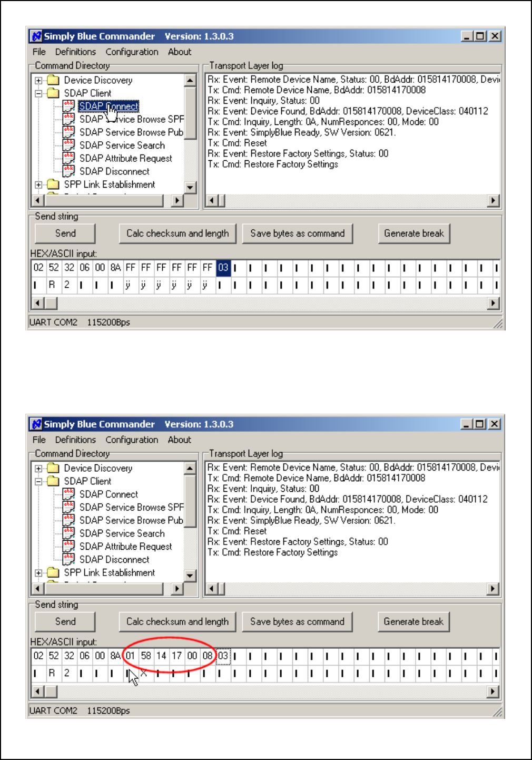
Task: Click 'Rx: Event: Inquiry, Status: 00' line, lower window
Action: click(x=263, y=489)
